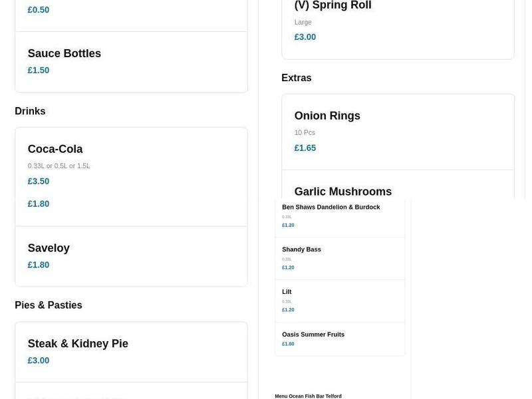Click the Coca-Cola drink item

coord(55,150)
